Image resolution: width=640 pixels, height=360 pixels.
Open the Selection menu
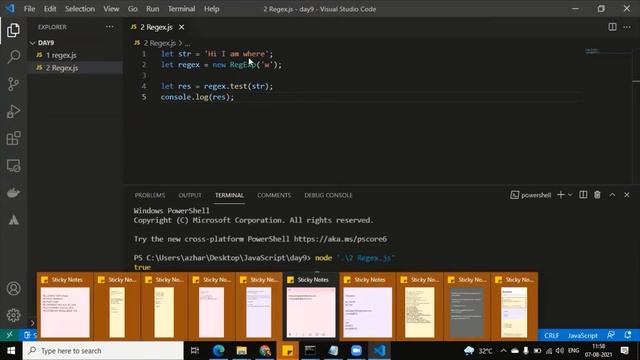coord(80,9)
